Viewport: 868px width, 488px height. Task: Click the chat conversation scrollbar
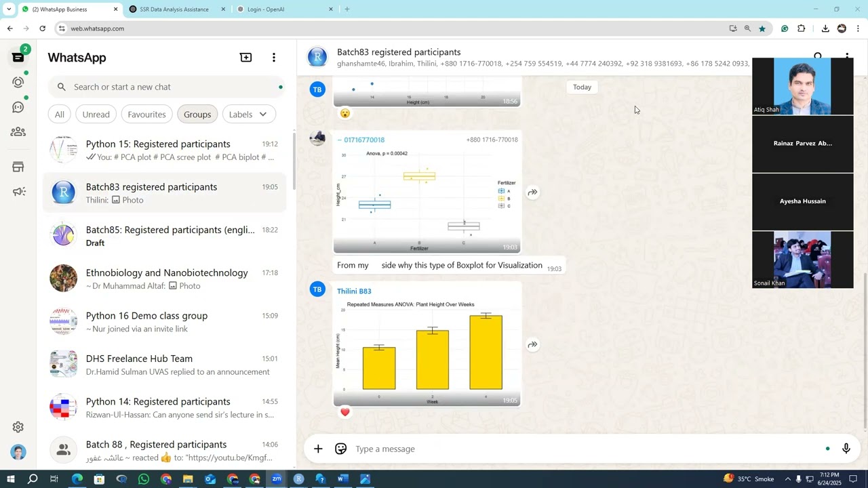point(865,350)
